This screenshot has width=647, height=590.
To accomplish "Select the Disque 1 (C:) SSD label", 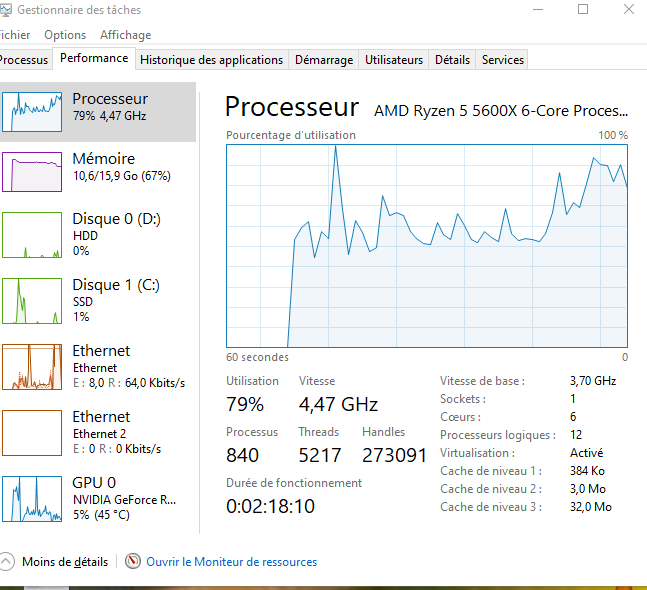I will pyautogui.click(x=116, y=301).
